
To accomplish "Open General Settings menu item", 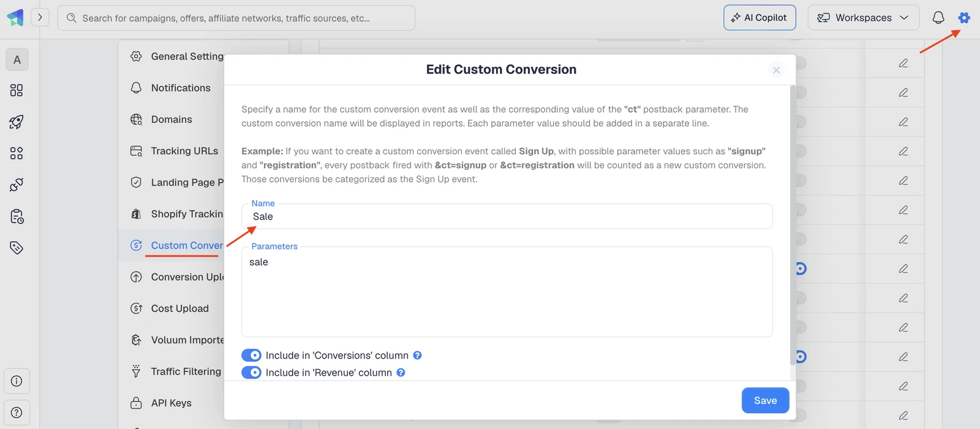I will pyautogui.click(x=176, y=56).
